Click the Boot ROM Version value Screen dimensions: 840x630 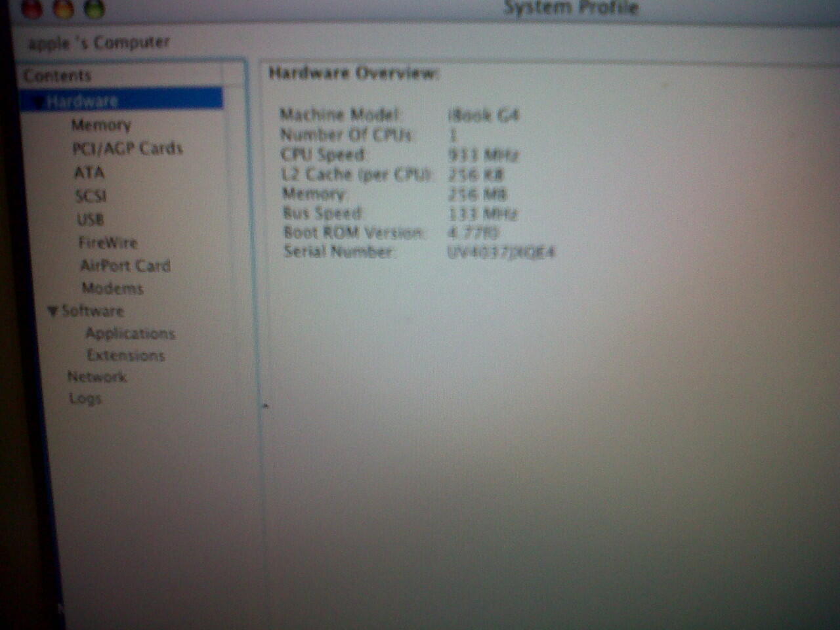point(473,232)
